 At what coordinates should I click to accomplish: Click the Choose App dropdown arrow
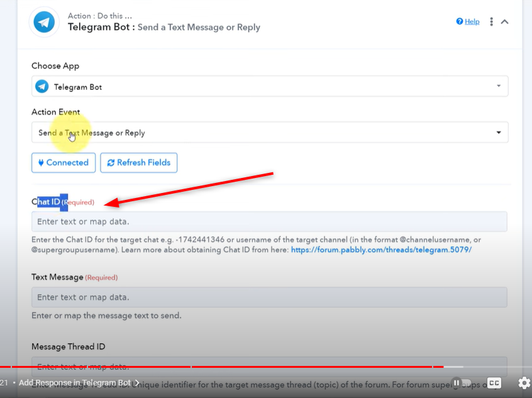point(499,86)
